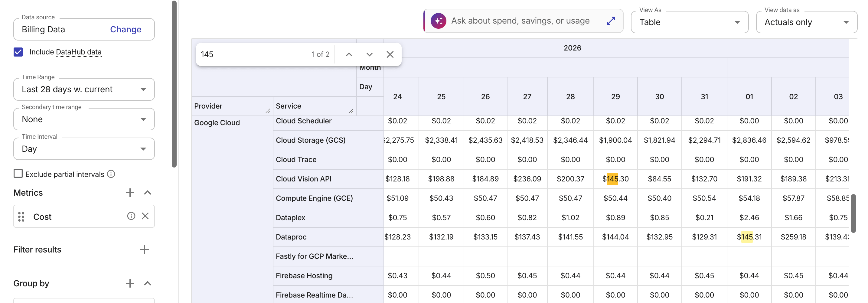Open the Secondary time range dropdown
This screenshot has height=303, width=868.
84,119
